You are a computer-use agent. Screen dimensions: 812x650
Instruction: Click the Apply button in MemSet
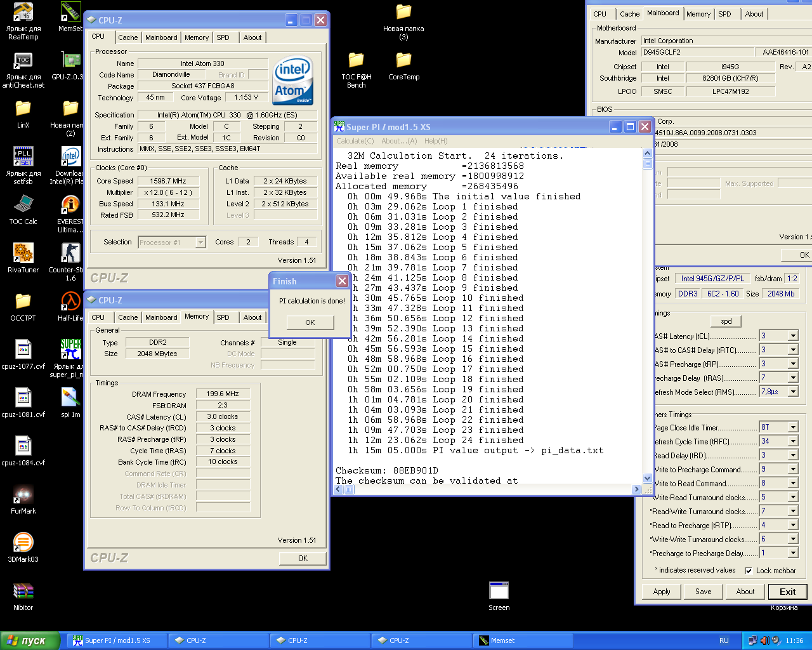662,592
